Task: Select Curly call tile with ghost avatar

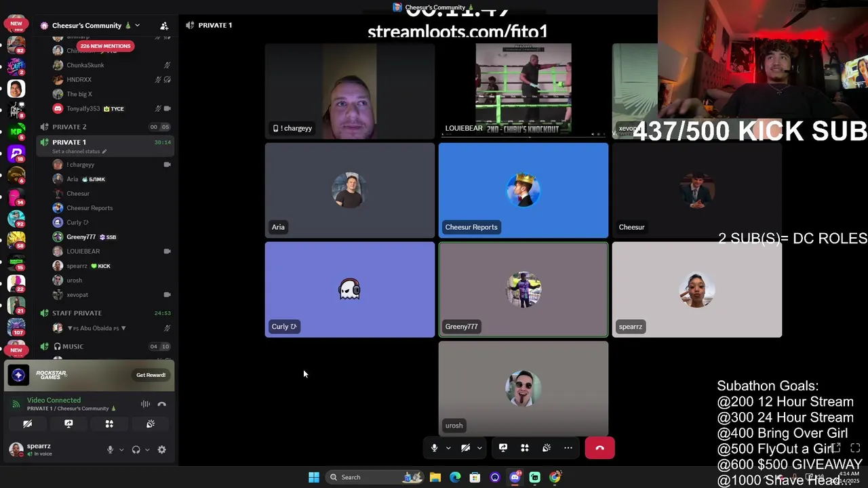Action: (350, 289)
